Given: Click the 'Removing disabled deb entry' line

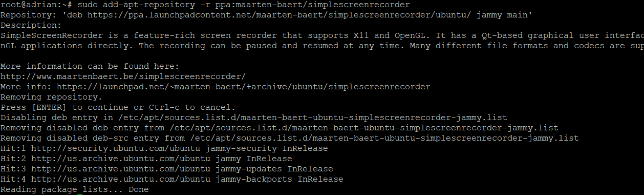Looking at the screenshot, I should tap(280, 128).
